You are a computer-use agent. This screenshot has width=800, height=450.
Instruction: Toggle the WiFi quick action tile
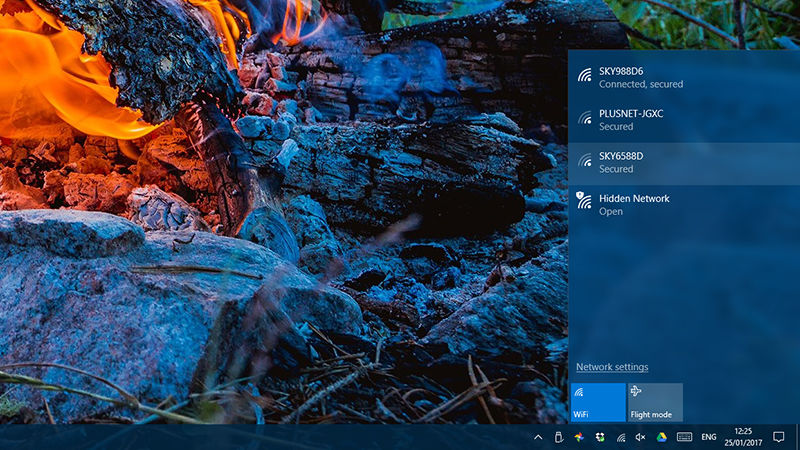(x=598, y=403)
